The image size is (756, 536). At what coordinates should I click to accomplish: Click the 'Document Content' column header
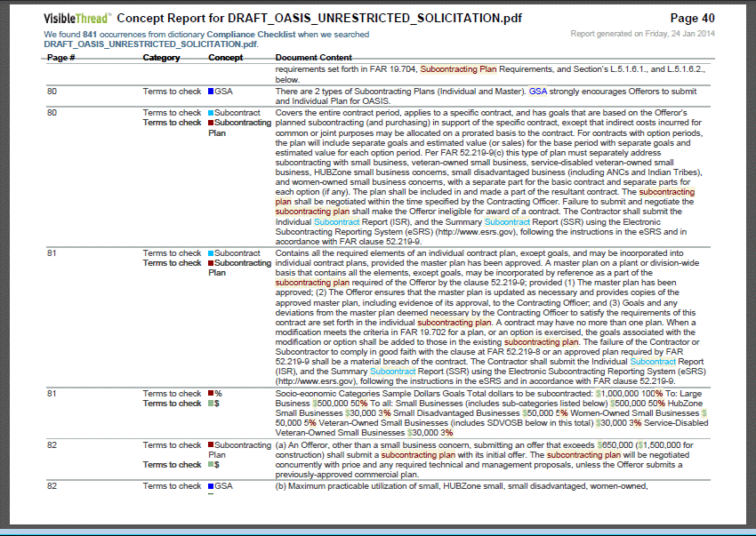pyautogui.click(x=313, y=58)
